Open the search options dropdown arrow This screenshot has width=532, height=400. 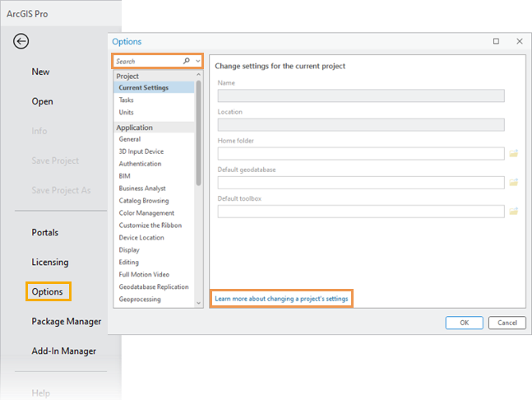click(198, 61)
